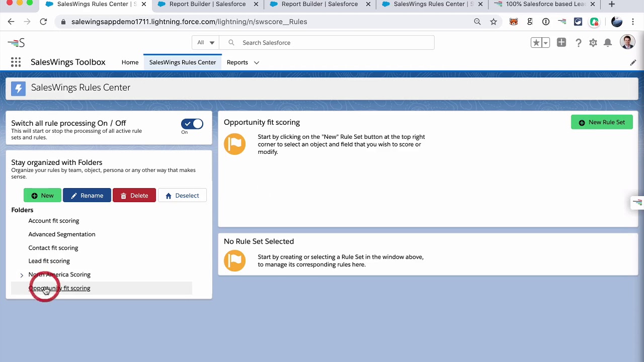Open the user profile avatar
644x362 pixels.
[x=627, y=42]
